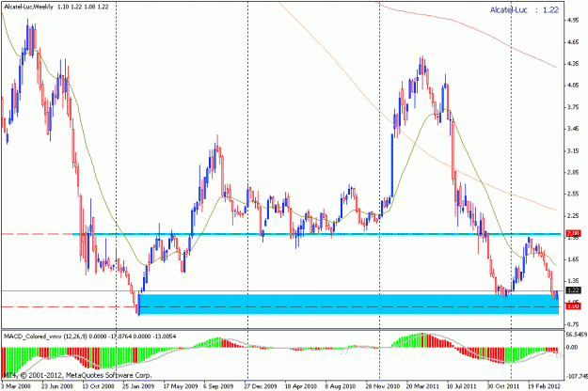Click the 1.35 price axis label
The width and height of the screenshot is (588, 391).
[x=573, y=280]
